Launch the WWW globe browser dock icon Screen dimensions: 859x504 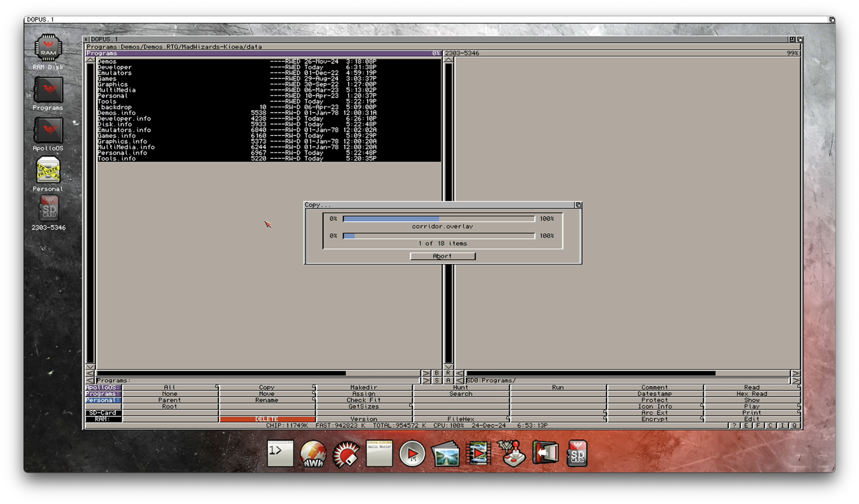click(x=313, y=454)
